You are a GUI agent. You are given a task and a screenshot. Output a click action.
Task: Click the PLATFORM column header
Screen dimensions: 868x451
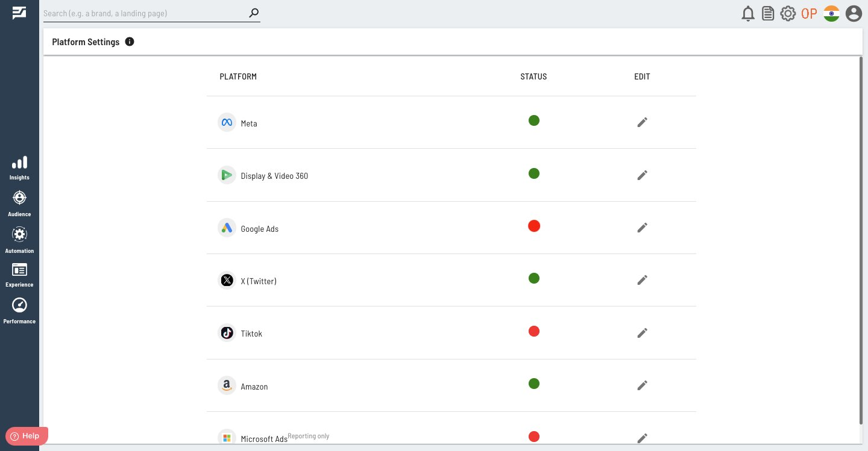point(238,76)
